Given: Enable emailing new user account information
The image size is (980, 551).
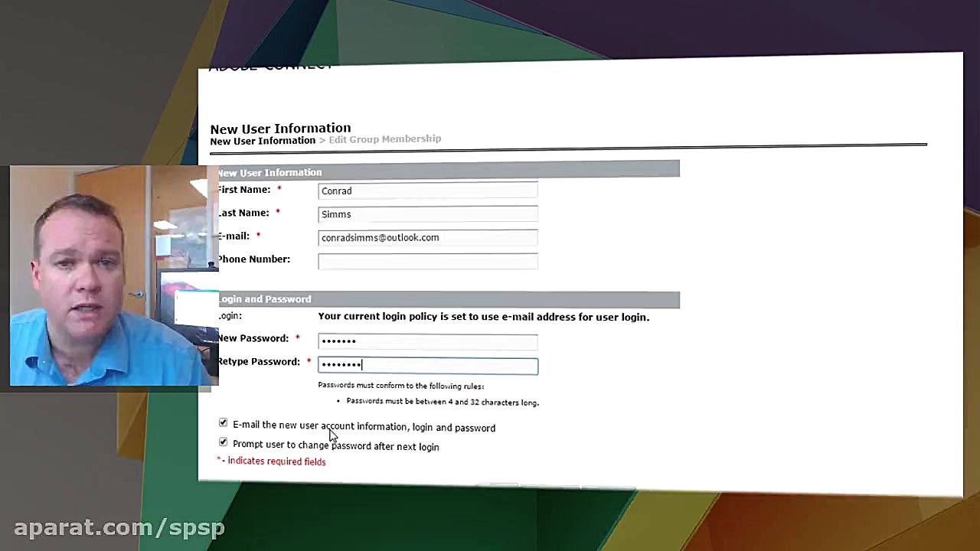Looking at the screenshot, I should tap(223, 423).
